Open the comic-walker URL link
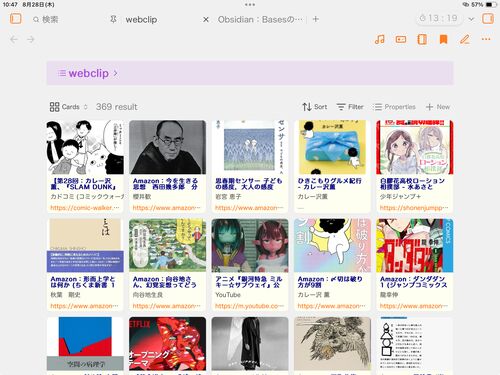The height and width of the screenshot is (375, 500). [85, 208]
